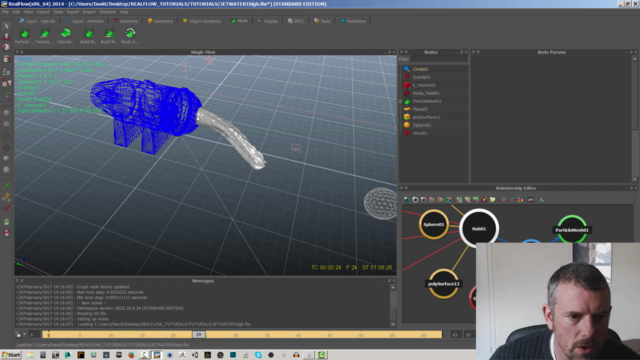
Task: Open the Edit menu
Action: (x=16, y=12)
